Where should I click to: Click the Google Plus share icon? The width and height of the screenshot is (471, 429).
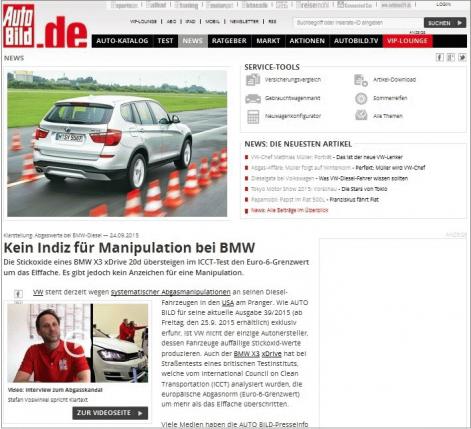click(451, 57)
